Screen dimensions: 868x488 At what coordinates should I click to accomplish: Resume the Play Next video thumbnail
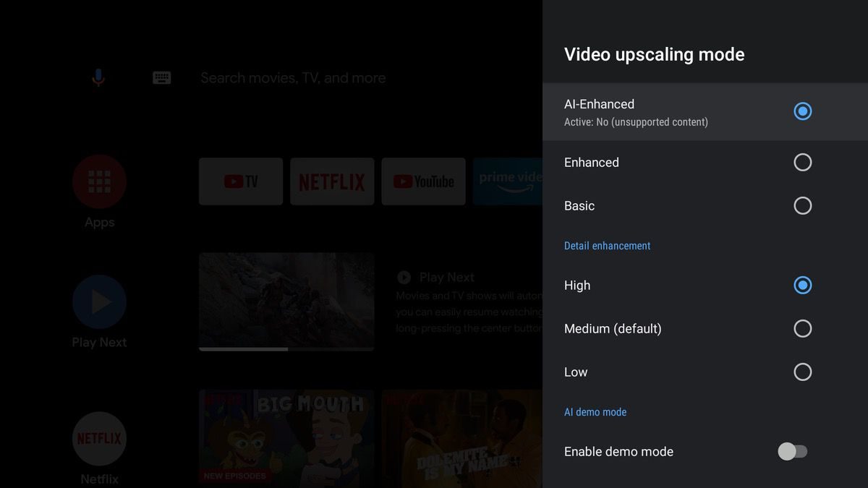tap(286, 301)
